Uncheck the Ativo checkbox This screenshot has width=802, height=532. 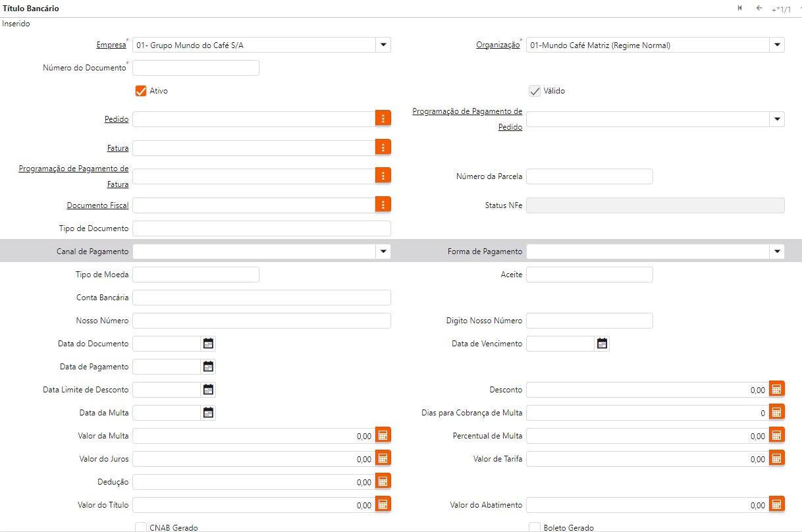[x=140, y=91]
